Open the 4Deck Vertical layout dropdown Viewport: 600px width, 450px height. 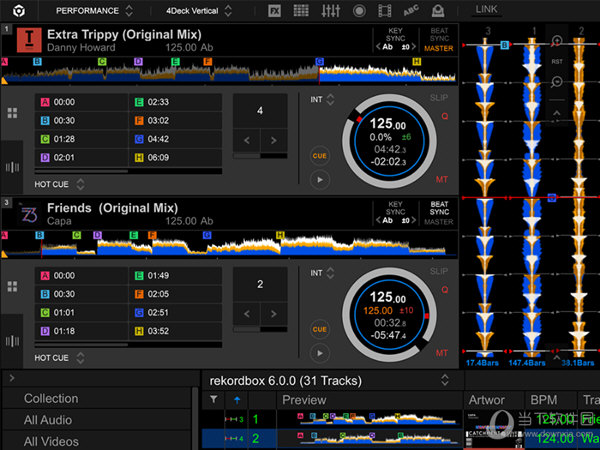point(199,11)
